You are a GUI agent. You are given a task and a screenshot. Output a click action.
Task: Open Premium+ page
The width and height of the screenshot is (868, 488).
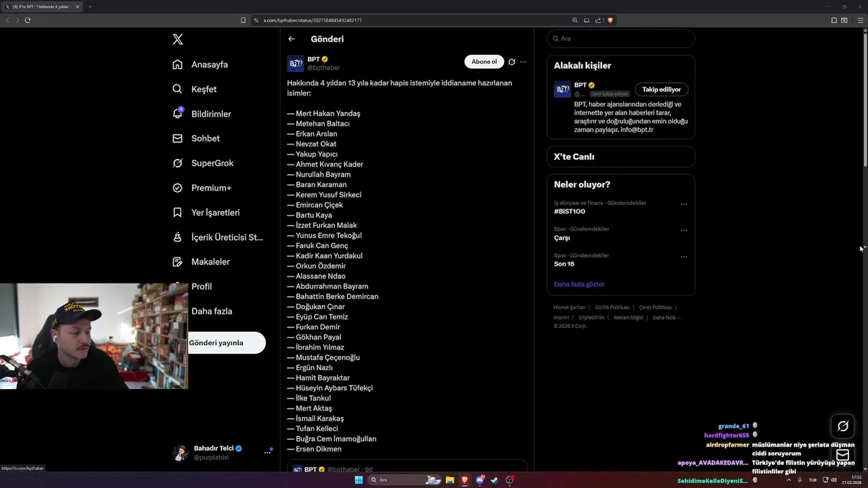point(201,188)
